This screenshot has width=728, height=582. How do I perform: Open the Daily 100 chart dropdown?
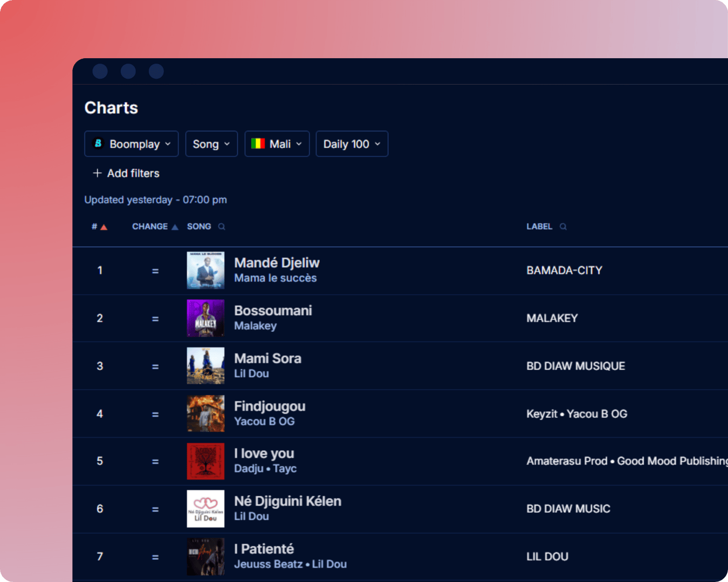(x=352, y=143)
